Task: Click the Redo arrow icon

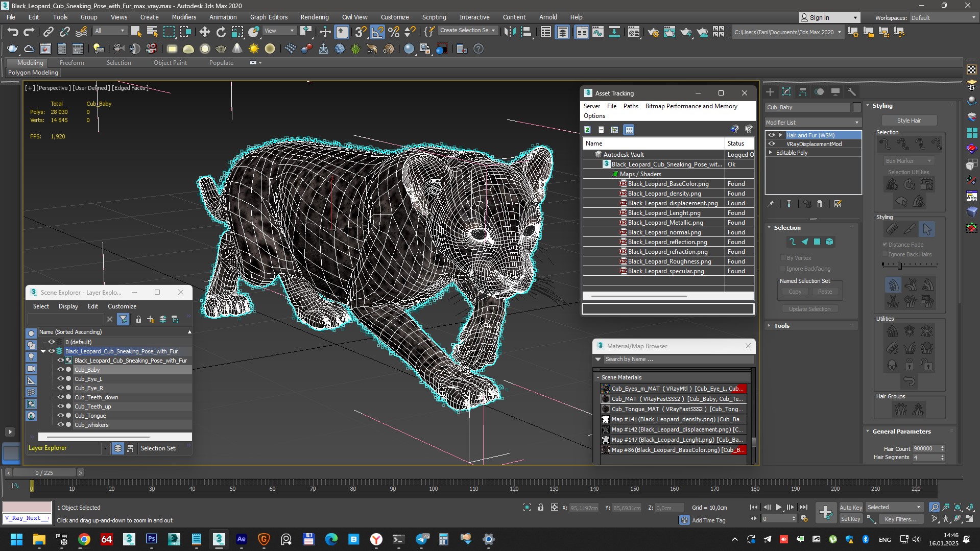Action: click(29, 32)
